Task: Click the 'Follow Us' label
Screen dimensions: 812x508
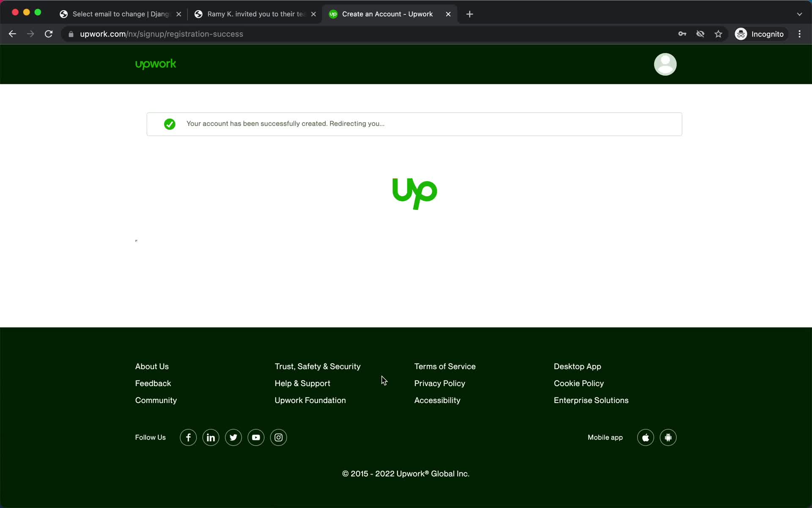Action: [x=150, y=437]
